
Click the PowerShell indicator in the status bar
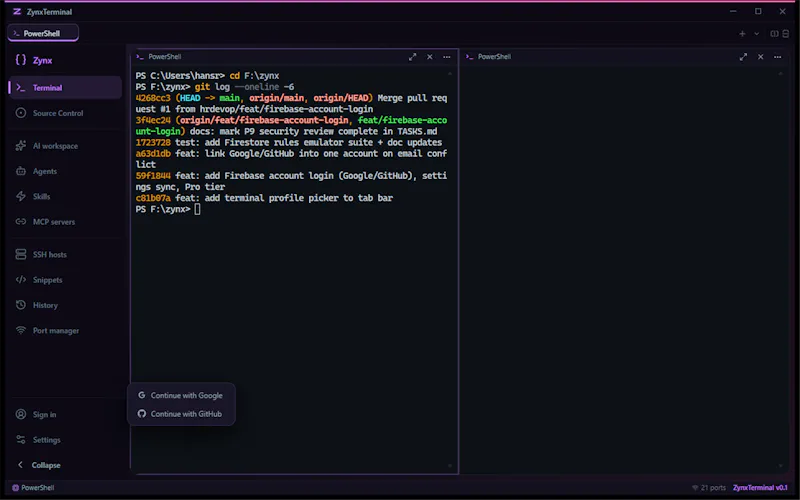tap(33, 488)
